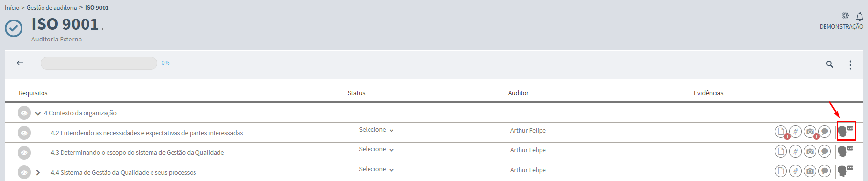Collapse the 4 Contexto da organização section

[x=38, y=113]
